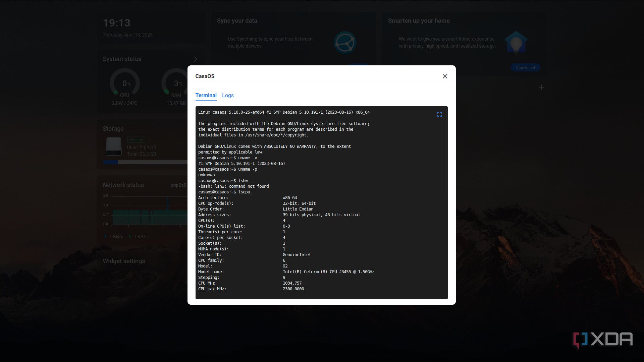Click the 'Thursday, April 18, 2024' date text
The width and height of the screenshot is (644, 362).
click(x=127, y=35)
